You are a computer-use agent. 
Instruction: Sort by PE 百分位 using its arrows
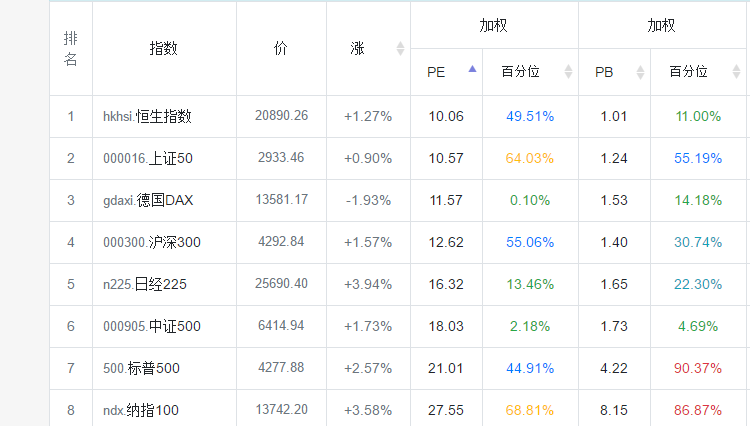click(568, 72)
